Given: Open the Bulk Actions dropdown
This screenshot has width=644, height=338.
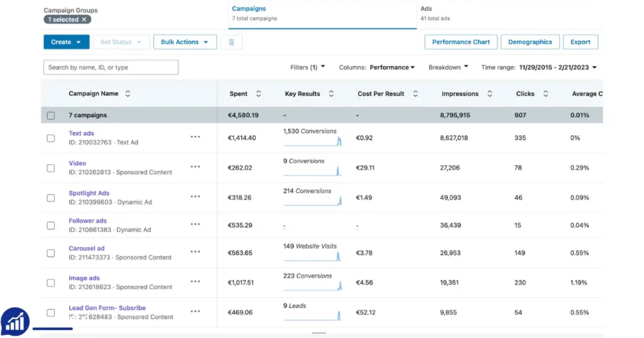Looking at the screenshot, I should 185,42.
